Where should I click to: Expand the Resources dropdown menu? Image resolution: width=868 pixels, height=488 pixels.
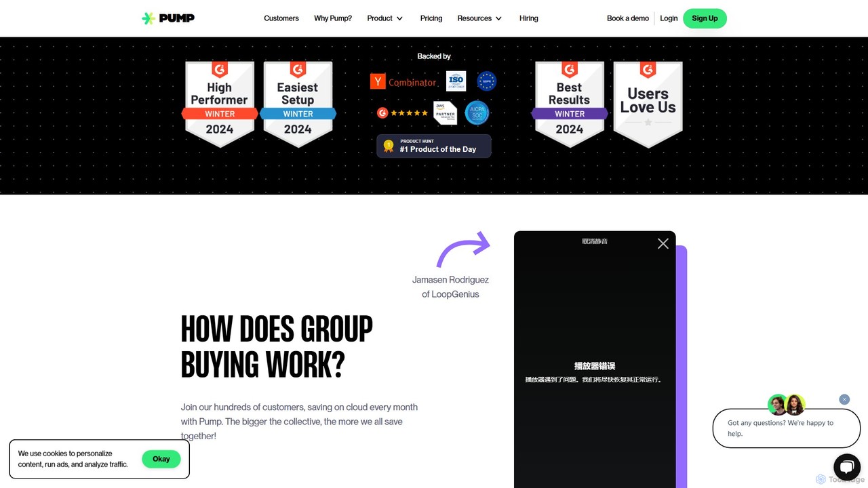tap(480, 18)
